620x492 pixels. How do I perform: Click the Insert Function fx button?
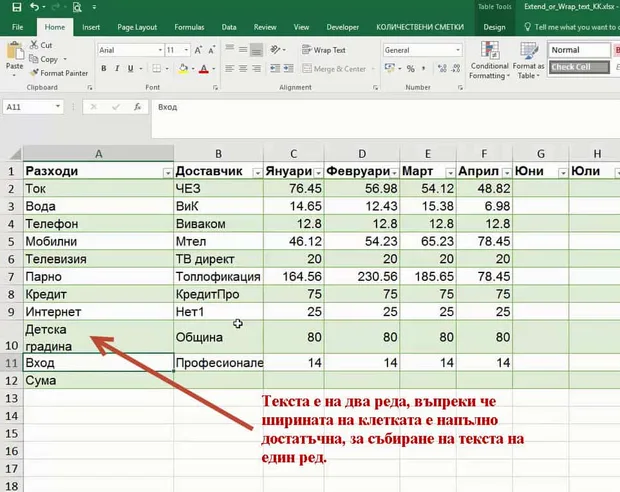pos(137,107)
